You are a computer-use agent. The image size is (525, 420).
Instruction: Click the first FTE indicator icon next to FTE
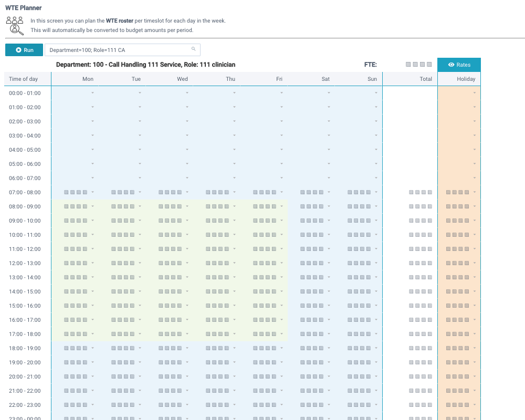[x=408, y=64]
